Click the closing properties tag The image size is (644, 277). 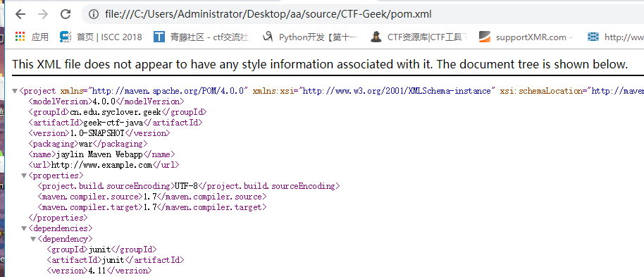pyautogui.click(x=58, y=218)
